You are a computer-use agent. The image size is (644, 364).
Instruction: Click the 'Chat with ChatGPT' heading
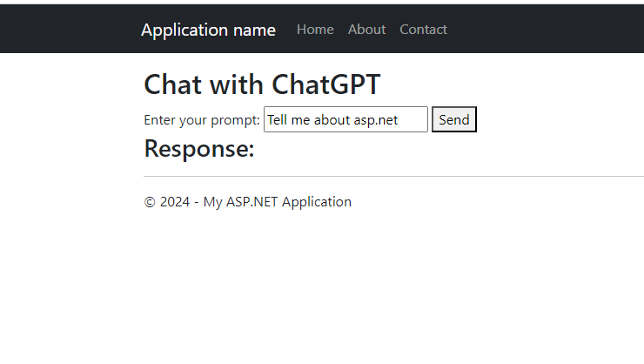pyautogui.click(x=262, y=84)
